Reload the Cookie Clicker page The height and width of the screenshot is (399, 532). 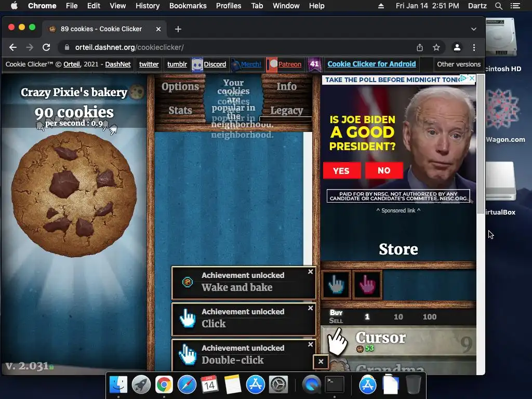pyautogui.click(x=46, y=47)
